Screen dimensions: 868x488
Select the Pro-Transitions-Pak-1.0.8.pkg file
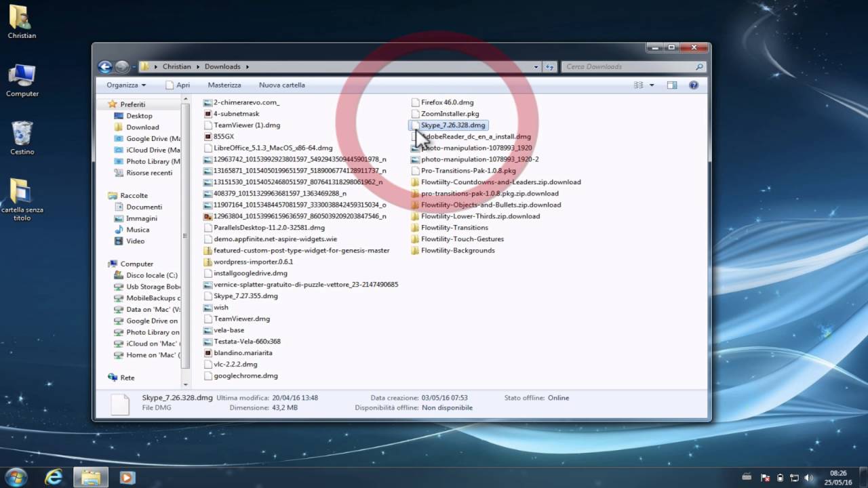[x=463, y=171]
